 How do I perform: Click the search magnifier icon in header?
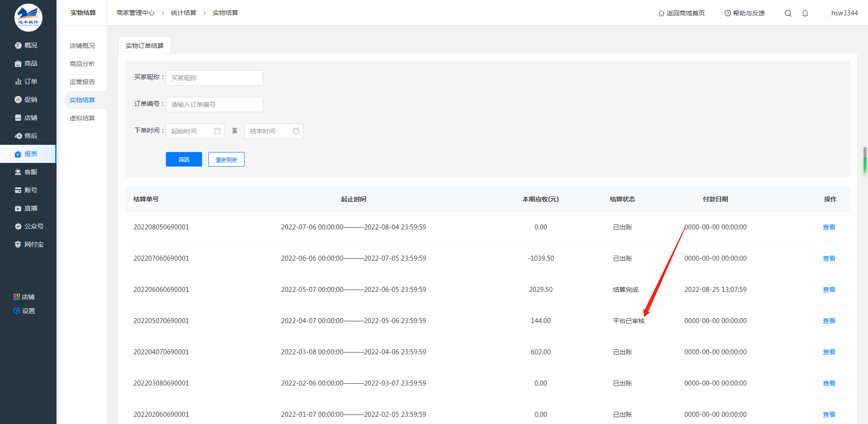click(788, 13)
